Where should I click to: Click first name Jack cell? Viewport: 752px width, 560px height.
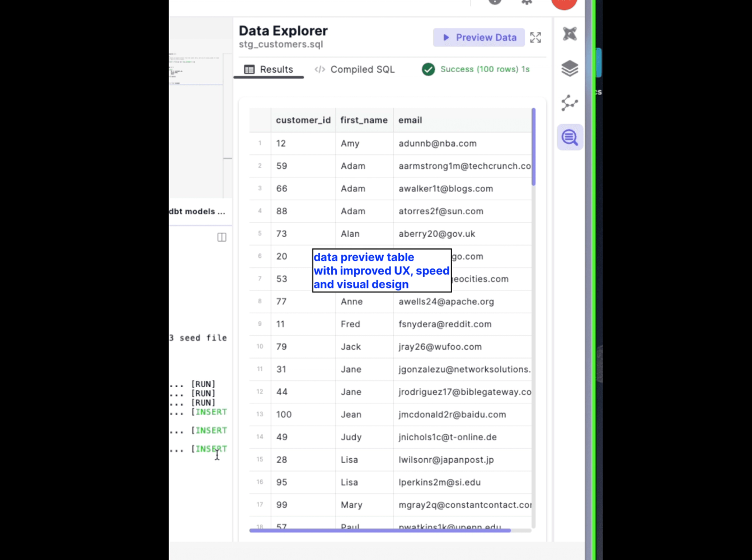(364, 347)
